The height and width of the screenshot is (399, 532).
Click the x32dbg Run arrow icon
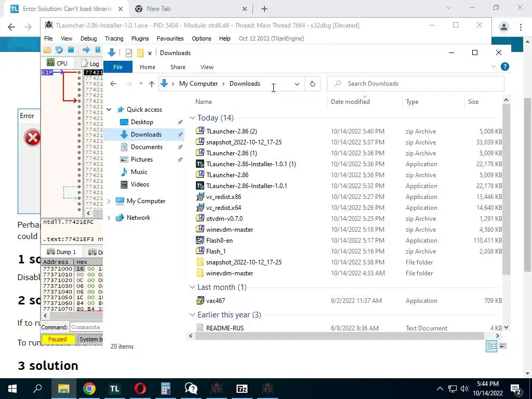pyautogui.click(x=86, y=50)
